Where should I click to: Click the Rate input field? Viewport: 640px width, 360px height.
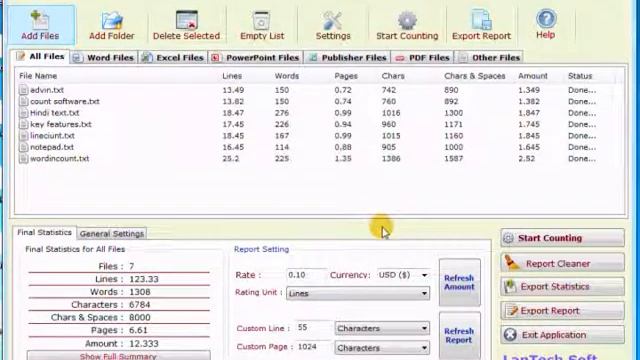click(x=307, y=275)
